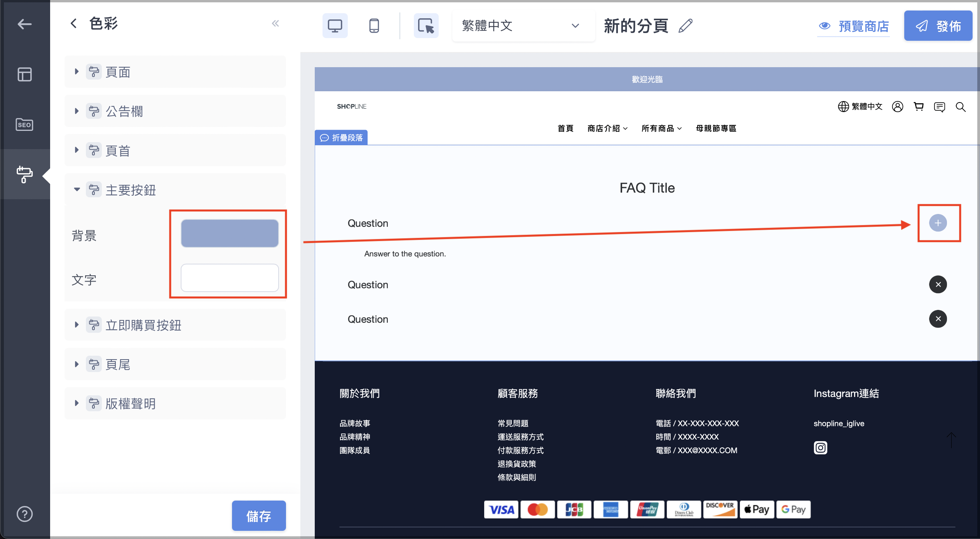Expand the 公告欄 color section
The width and height of the screenshot is (980, 539).
(x=175, y=111)
